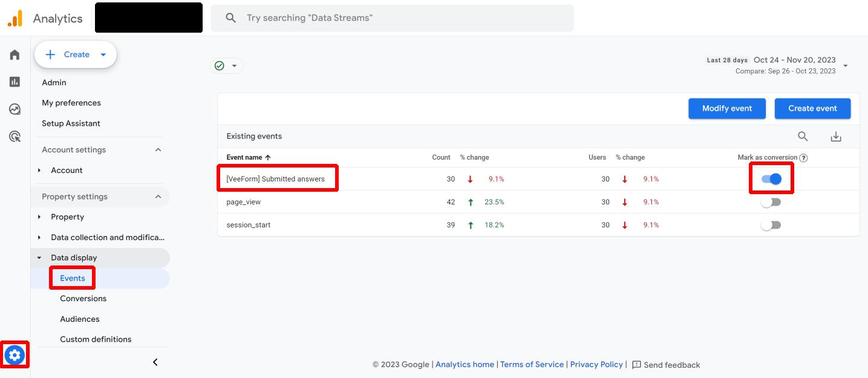Open the Privacy Policy link

coord(596,365)
